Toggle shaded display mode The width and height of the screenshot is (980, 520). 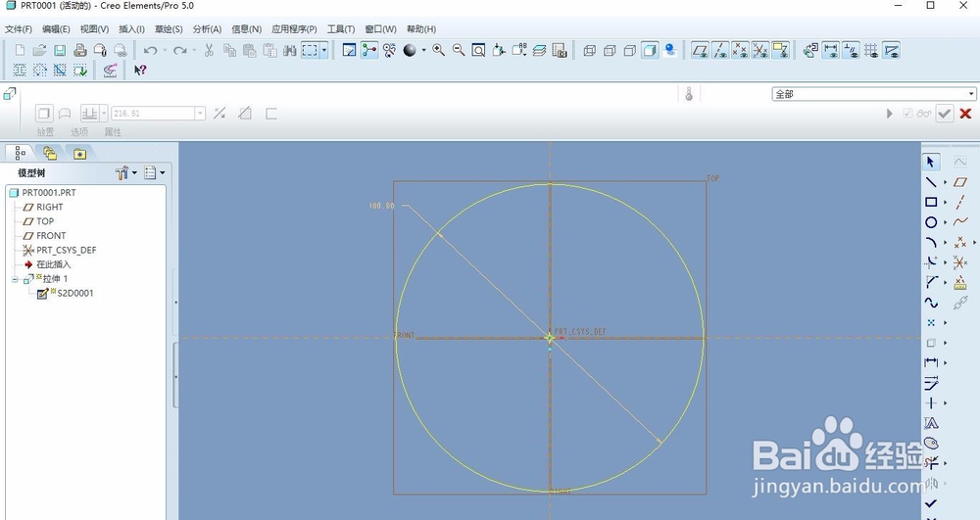[650, 51]
